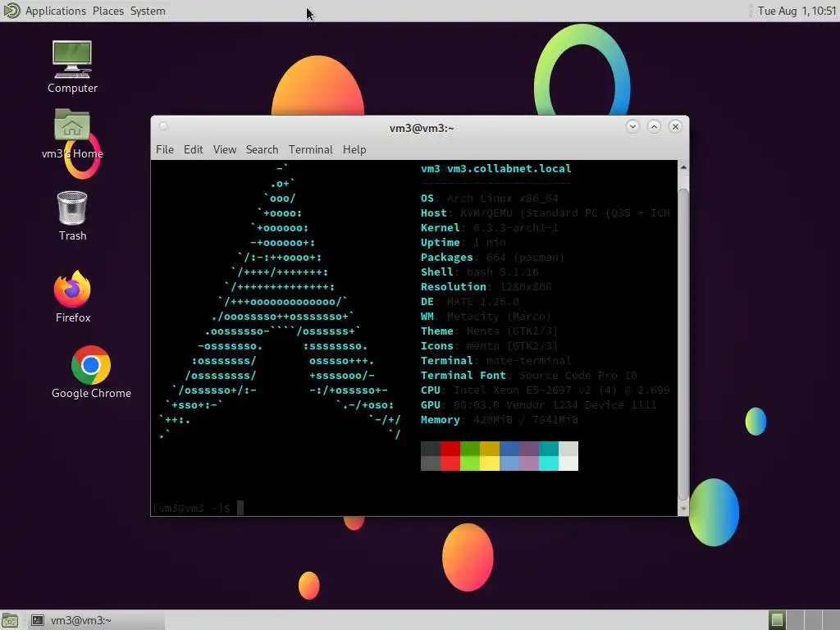The image size is (840, 630).
Task: Click the dark green block in neofetch palette
Action: click(470, 449)
